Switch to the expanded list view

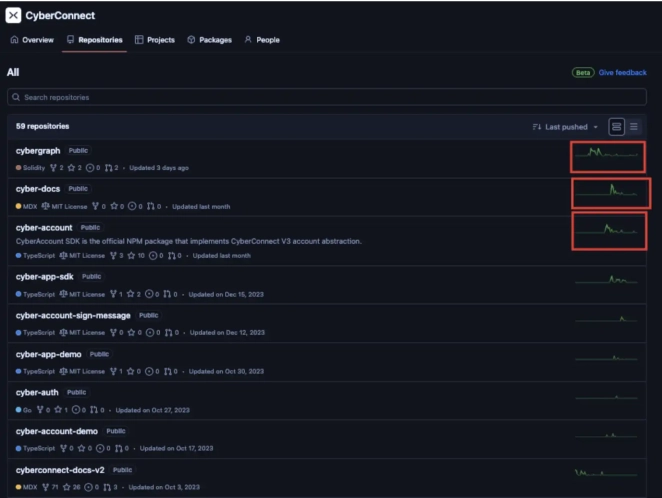[616, 127]
